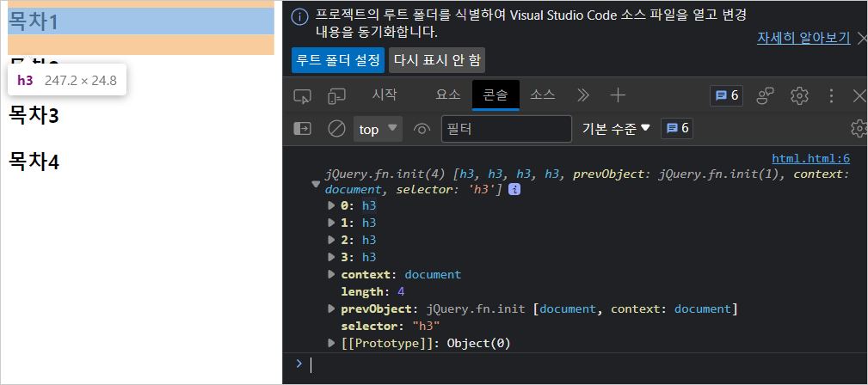This screenshot has width=868, height=385.
Task: Open the DevTools customize experiments icon
Action: click(x=766, y=95)
